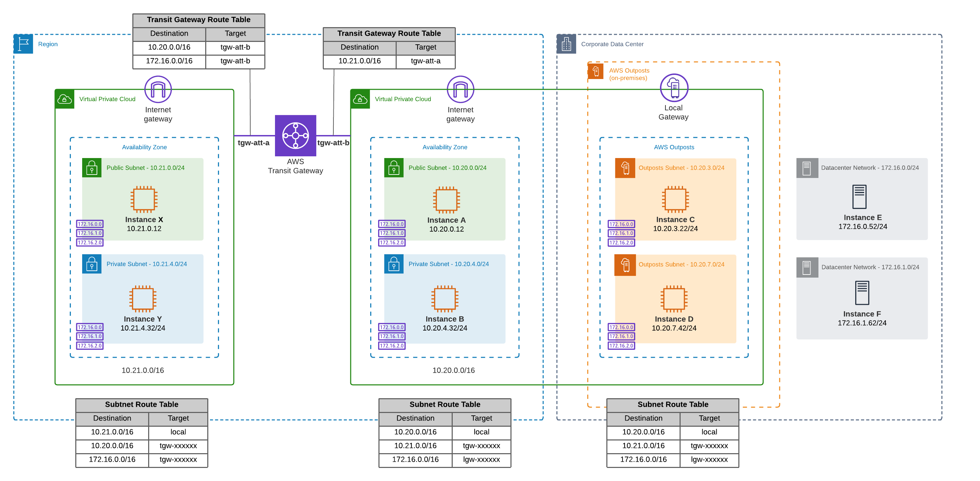Click Outposts Subnet 10.20.3.0/24 icon
This screenshot has width=980, height=481.
tap(625, 168)
